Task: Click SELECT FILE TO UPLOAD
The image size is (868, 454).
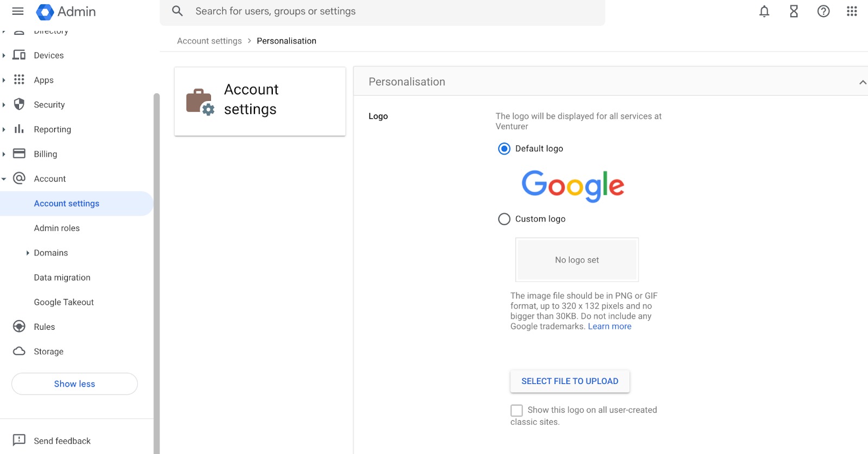Action: pos(570,381)
